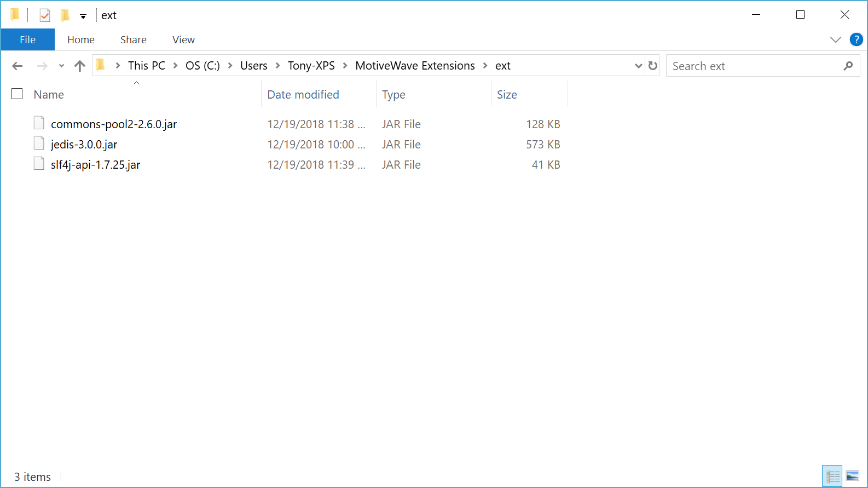
Task: Open address bar previous locations dropdown
Action: [x=638, y=66]
